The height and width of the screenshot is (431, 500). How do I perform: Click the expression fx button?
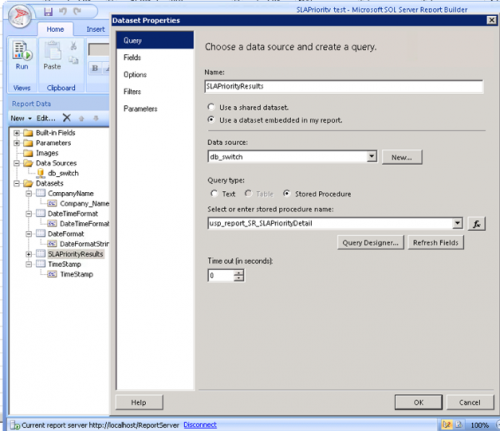point(477,224)
